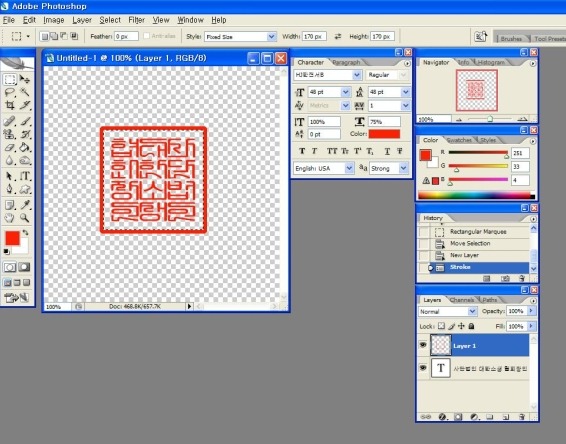Toggle the Anti-alias checkbox
This screenshot has width=566, height=444.
147,36
